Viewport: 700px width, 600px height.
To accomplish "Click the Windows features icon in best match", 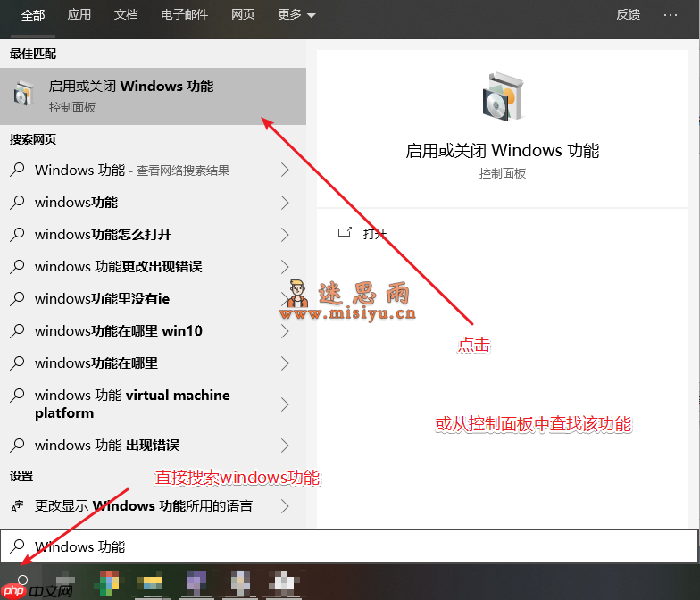I will (23, 93).
